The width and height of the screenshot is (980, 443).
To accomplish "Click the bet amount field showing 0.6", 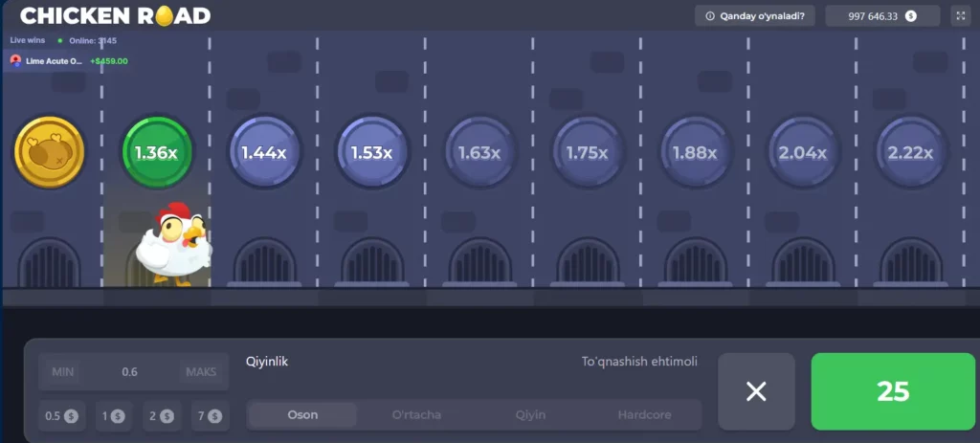I will pos(130,372).
